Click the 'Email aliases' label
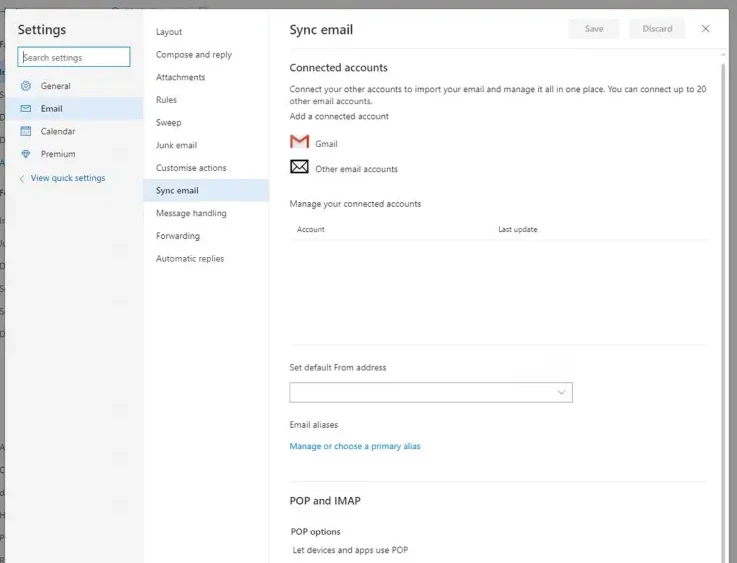This screenshot has height=563, width=737. tap(314, 425)
